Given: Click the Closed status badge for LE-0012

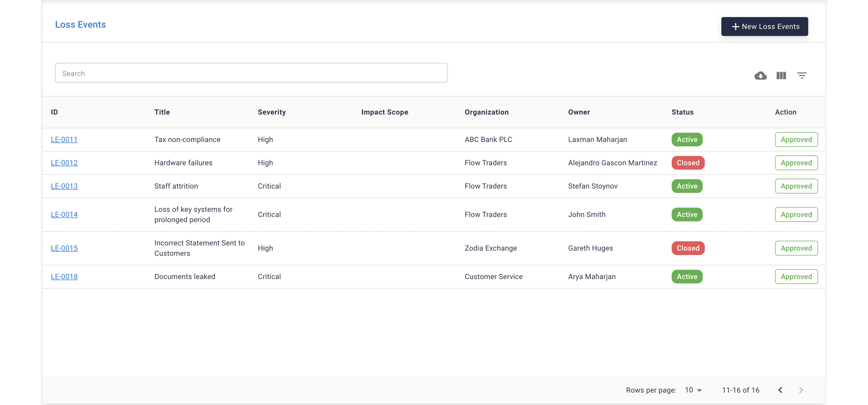Looking at the screenshot, I should coord(688,163).
